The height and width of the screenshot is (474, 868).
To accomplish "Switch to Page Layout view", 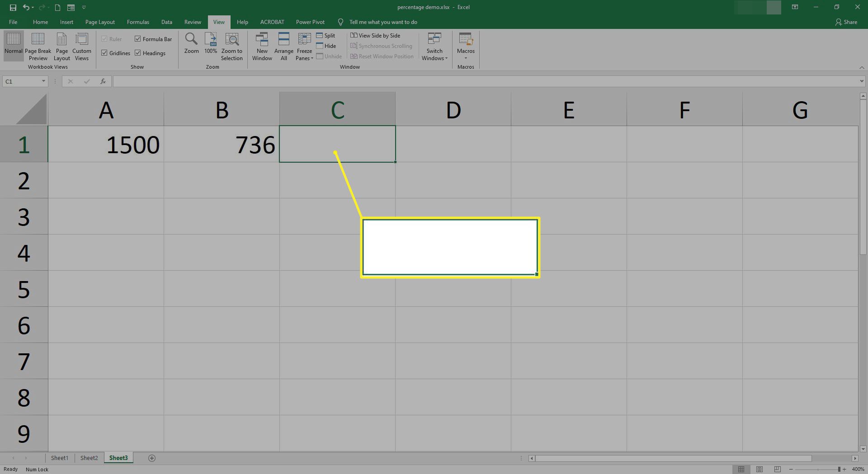I will pyautogui.click(x=62, y=46).
